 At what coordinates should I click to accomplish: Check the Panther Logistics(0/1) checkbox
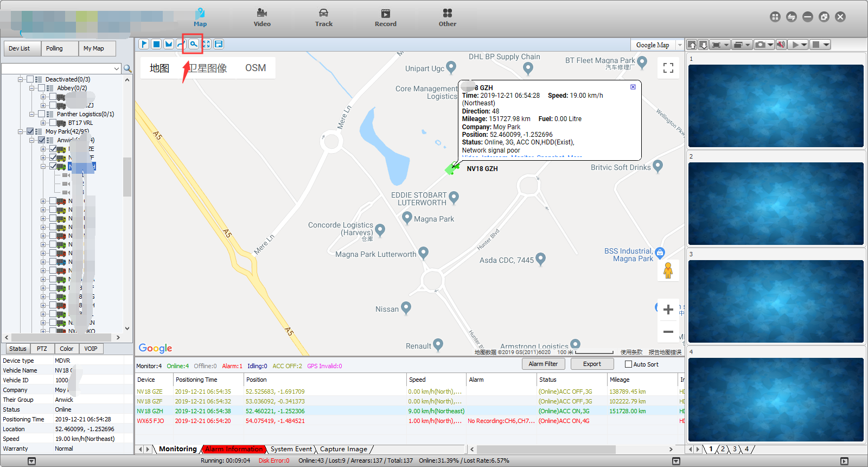pyautogui.click(x=42, y=114)
